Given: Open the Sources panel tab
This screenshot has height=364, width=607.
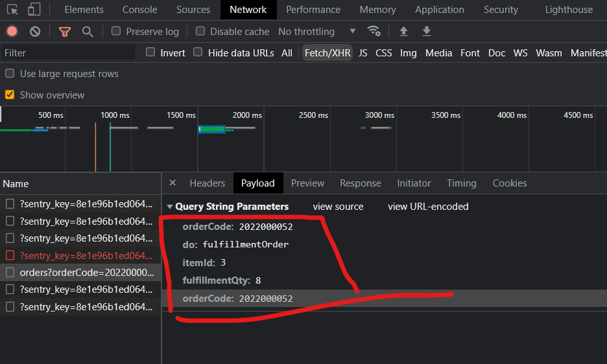Looking at the screenshot, I should [x=193, y=10].
